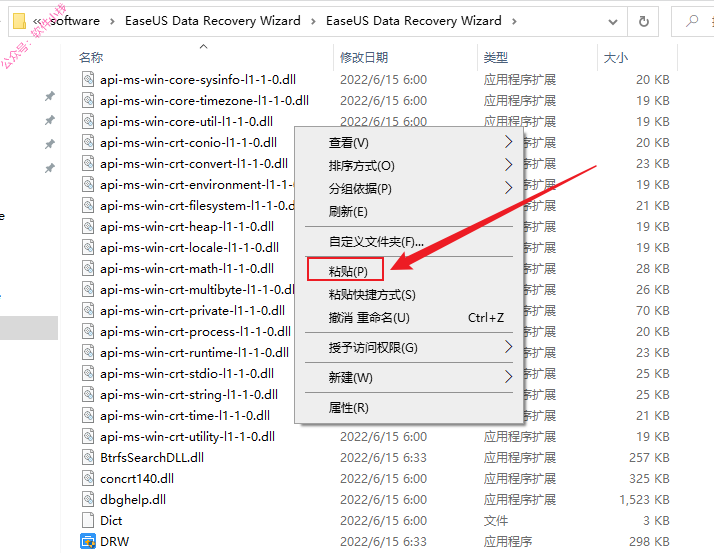Click the search magnifier icon
714x554 pixels.
pyautogui.click(x=692, y=20)
